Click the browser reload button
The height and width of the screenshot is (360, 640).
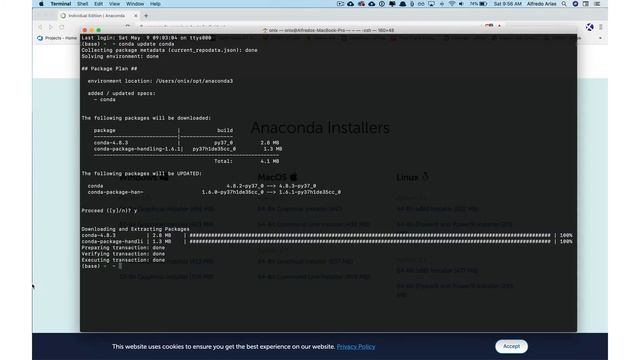[x=62, y=27]
